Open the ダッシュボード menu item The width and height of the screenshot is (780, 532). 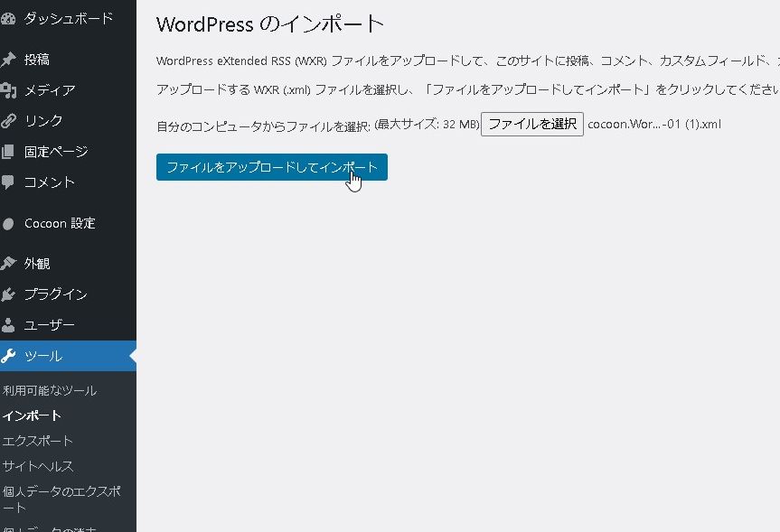point(69,18)
